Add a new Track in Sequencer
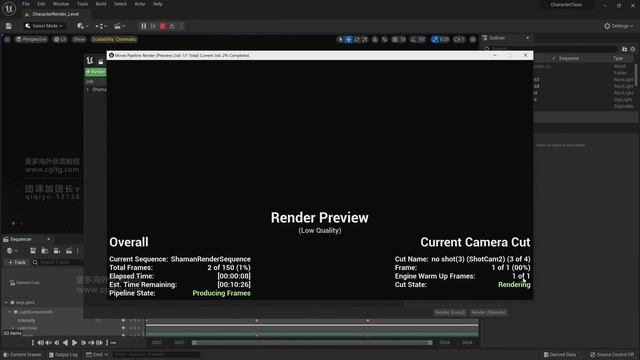 [17, 262]
